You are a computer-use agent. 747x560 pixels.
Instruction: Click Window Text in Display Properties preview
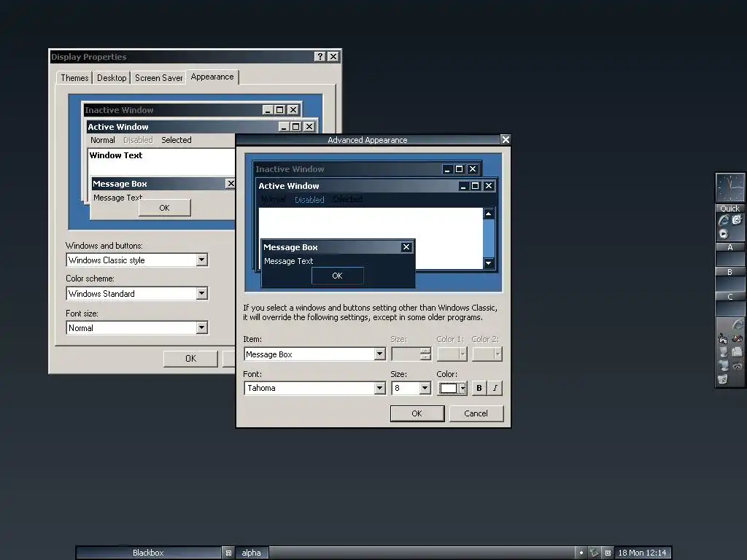(116, 155)
